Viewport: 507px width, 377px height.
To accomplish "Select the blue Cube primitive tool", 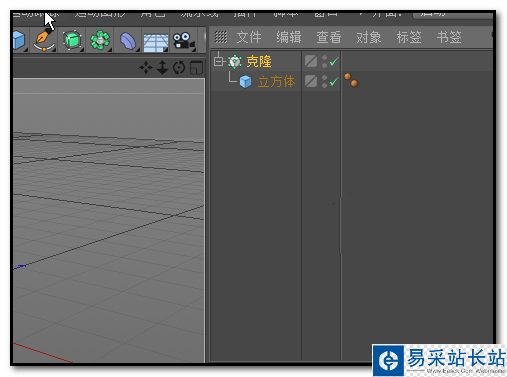I will [x=19, y=40].
